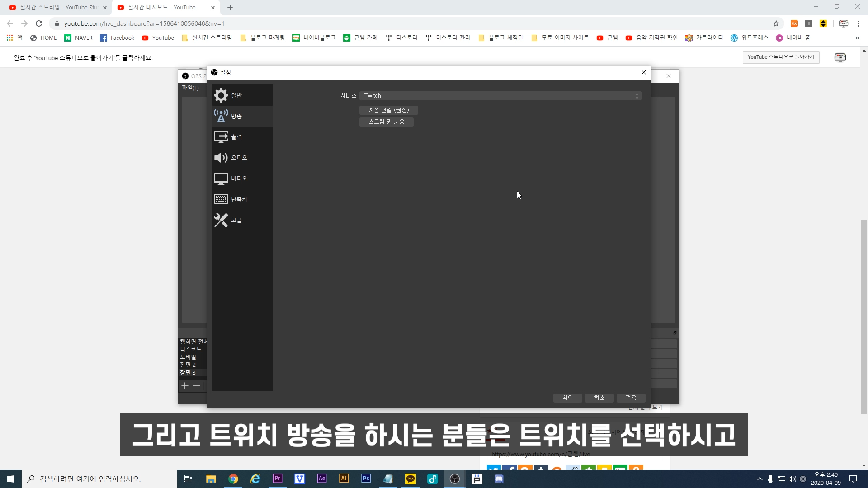Viewport: 868px width, 488px height.
Task: Open the Advanced (고급) tools settings
Action: pos(221,220)
